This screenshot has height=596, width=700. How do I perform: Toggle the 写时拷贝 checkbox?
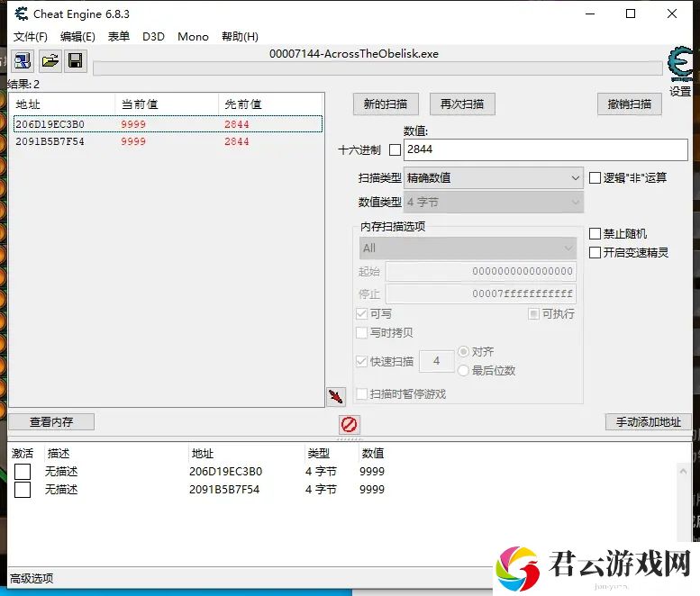pyautogui.click(x=361, y=333)
